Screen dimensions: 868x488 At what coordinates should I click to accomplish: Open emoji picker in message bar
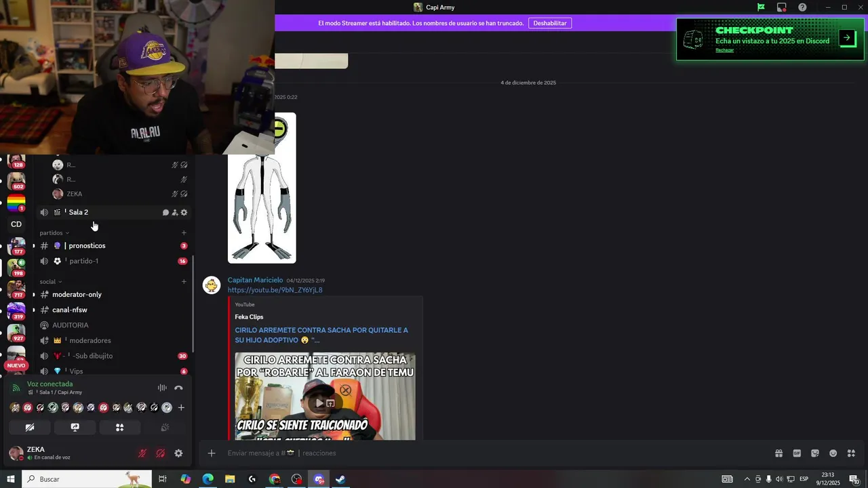pos(833,453)
